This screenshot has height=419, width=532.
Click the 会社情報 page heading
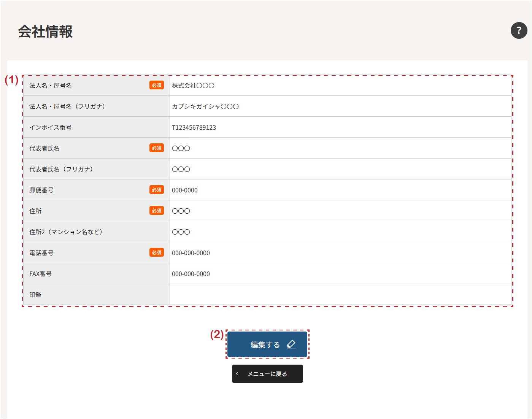pyautogui.click(x=45, y=32)
